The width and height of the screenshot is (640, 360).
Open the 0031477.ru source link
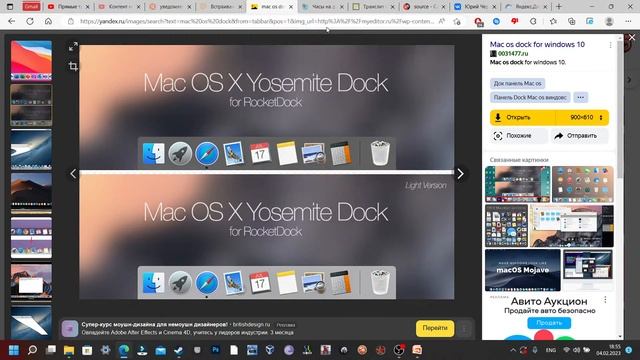[x=513, y=53]
